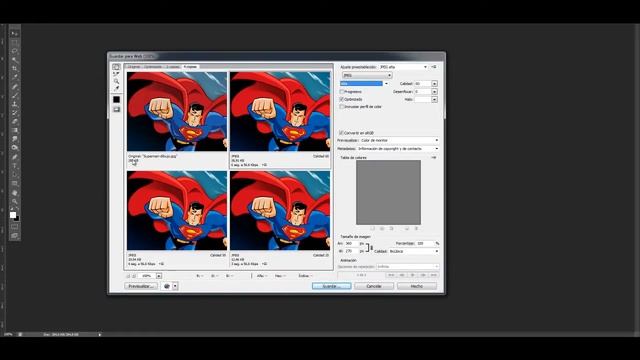Screen dimensions: 640x360
Task: Toggle Quick Mask mode icon in toolbar
Action: 14,227
